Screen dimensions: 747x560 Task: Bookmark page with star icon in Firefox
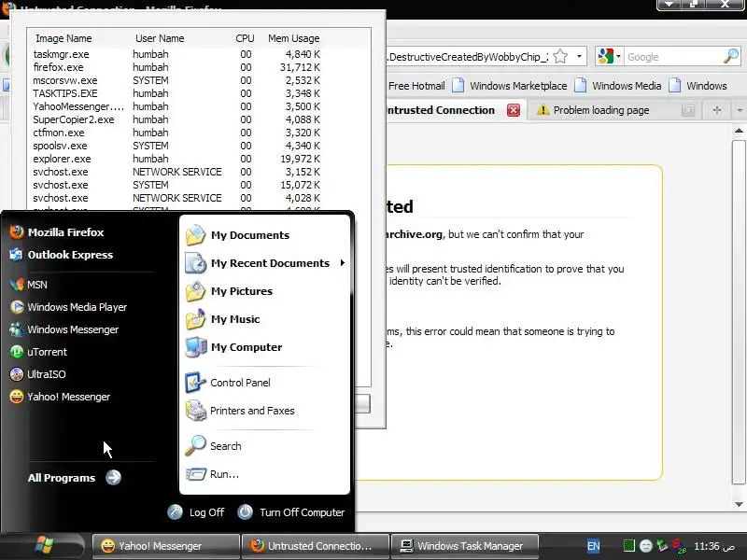pyautogui.click(x=561, y=57)
